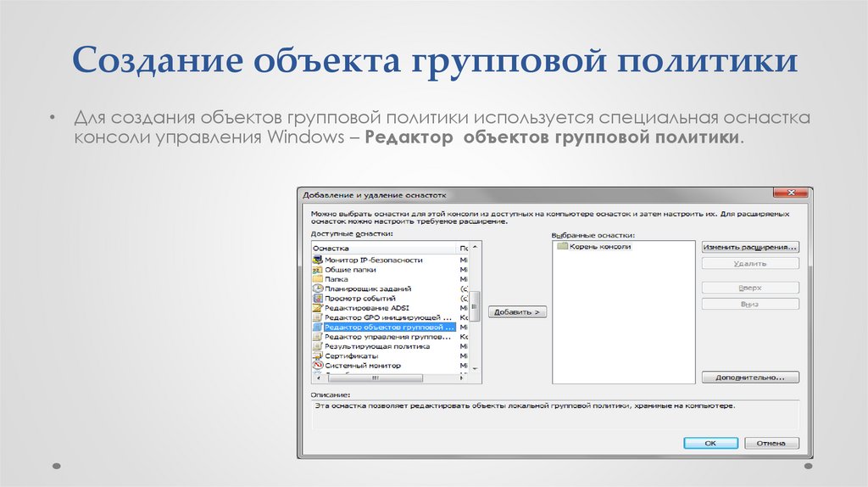
Task: Add the snap-in with Добавить button
Action: point(517,312)
